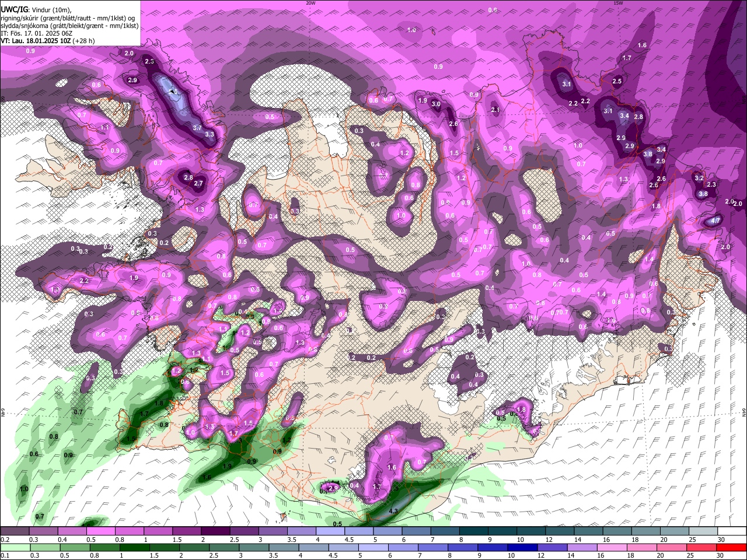Pick the darkest green swatch at 1 on lower scale

click(134, 548)
